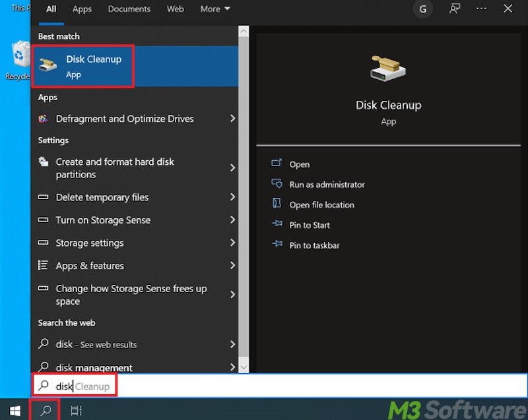Viewport: 528px width, 420px height.
Task: Switch to the Documents tab
Action: click(x=129, y=9)
